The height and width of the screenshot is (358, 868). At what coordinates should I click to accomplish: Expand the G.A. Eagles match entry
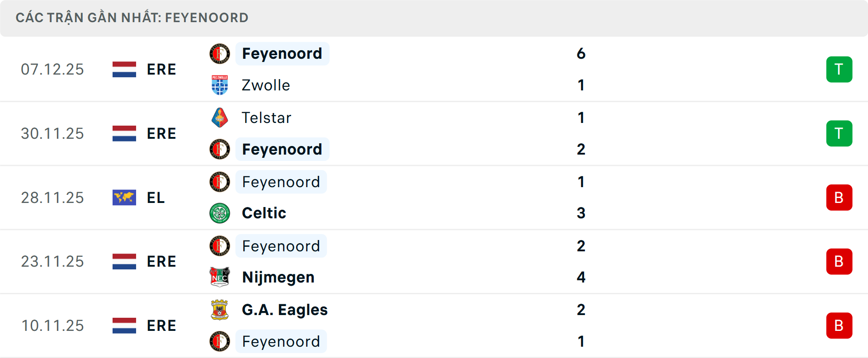tap(434, 325)
